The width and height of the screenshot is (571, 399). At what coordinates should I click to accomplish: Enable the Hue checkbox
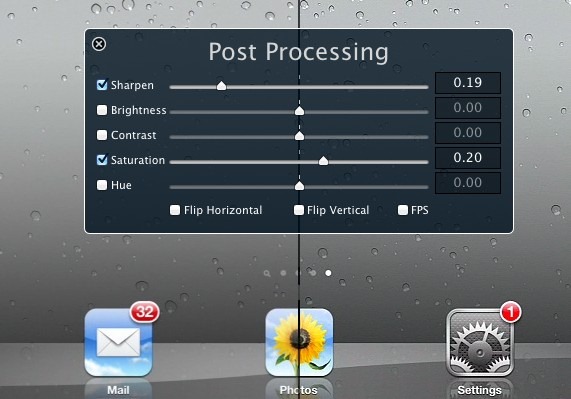[102, 185]
